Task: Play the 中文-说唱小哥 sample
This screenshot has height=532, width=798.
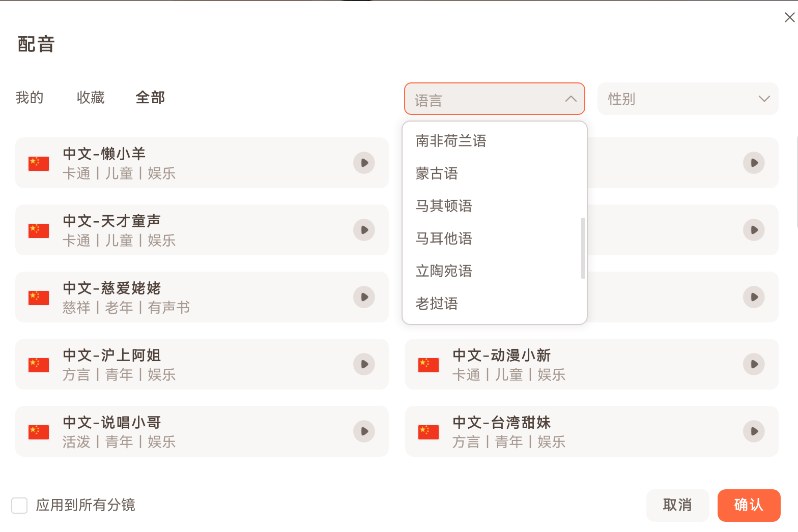Action: click(364, 431)
